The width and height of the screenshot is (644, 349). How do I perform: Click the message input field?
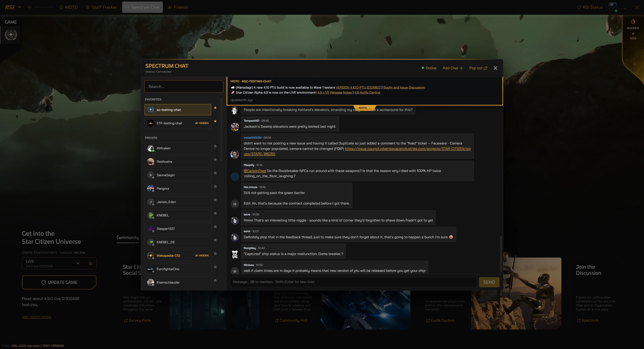[353, 282]
